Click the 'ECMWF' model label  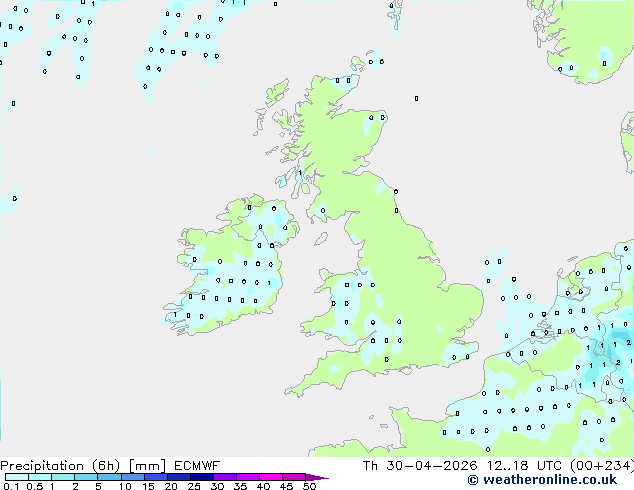(197, 466)
